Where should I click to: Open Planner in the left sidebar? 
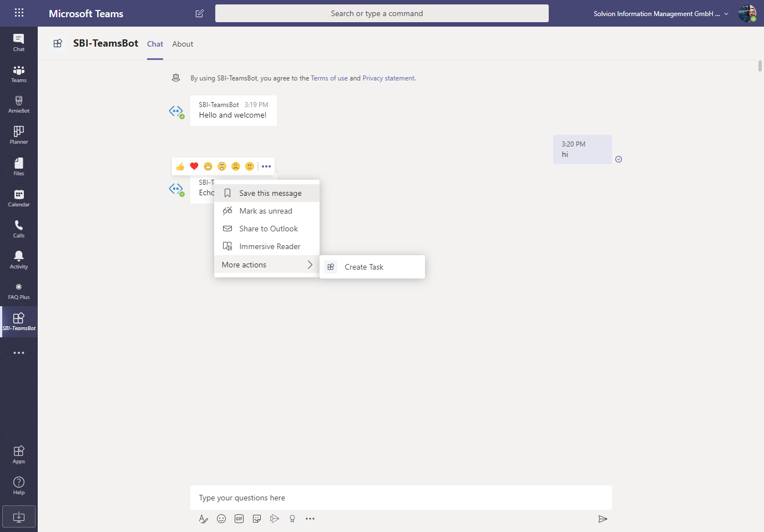[19, 135]
